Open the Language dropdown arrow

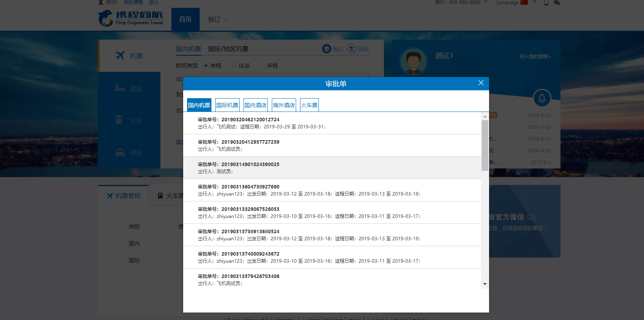pyautogui.click(x=535, y=2)
